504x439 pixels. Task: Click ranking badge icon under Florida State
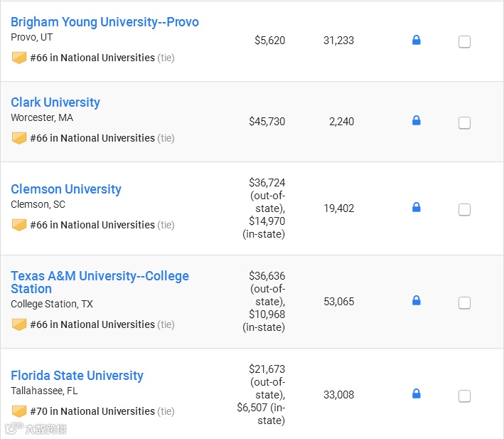tap(19, 411)
